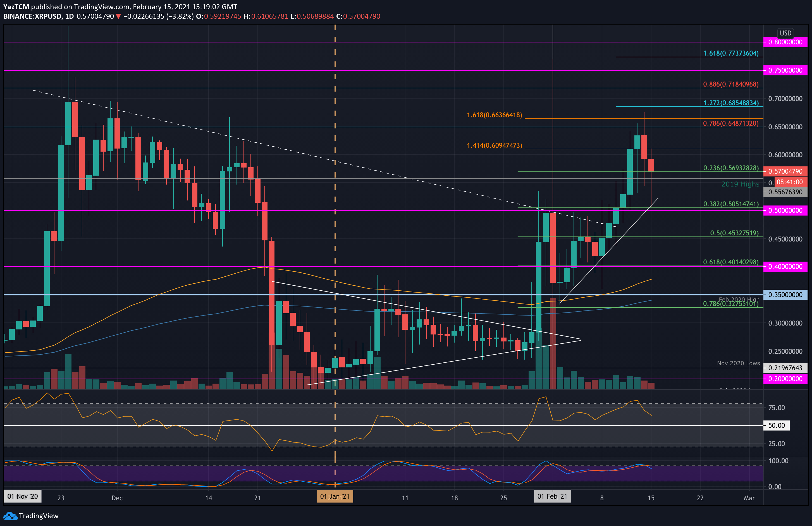The width and height of the screenshot is (812, 526).
Task: Click the 0.75000000 magenta price label
Action: click(785, 70)
